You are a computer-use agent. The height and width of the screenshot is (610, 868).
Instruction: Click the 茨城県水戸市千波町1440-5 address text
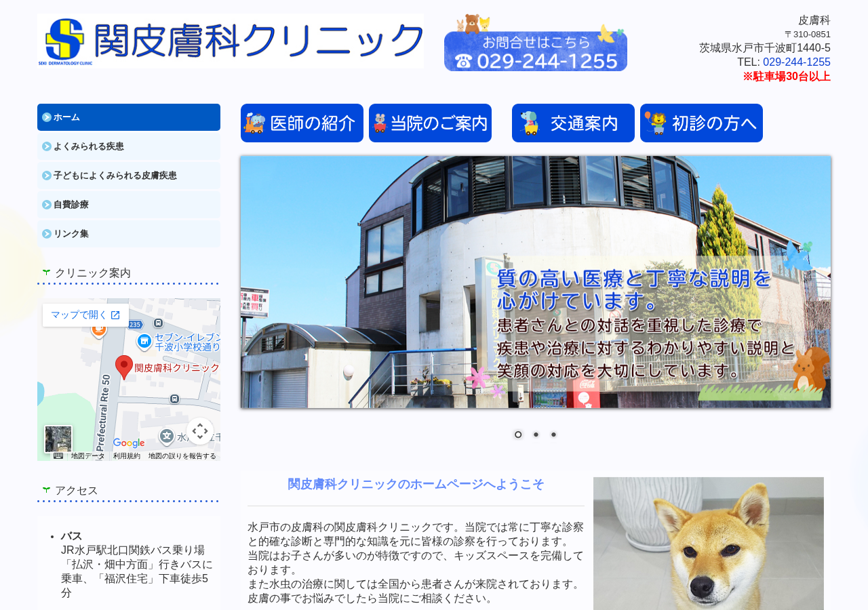coord(765,48)
